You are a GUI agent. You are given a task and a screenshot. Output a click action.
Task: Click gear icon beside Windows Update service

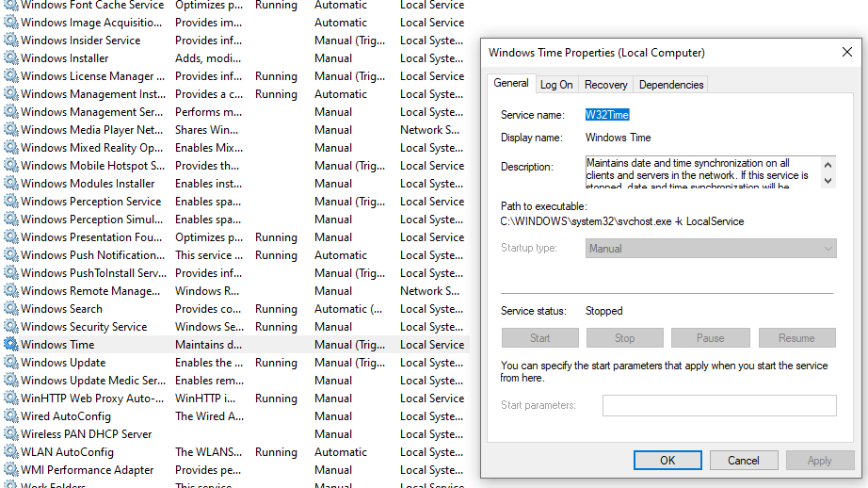pyautogui.click(x=10, y=362)
